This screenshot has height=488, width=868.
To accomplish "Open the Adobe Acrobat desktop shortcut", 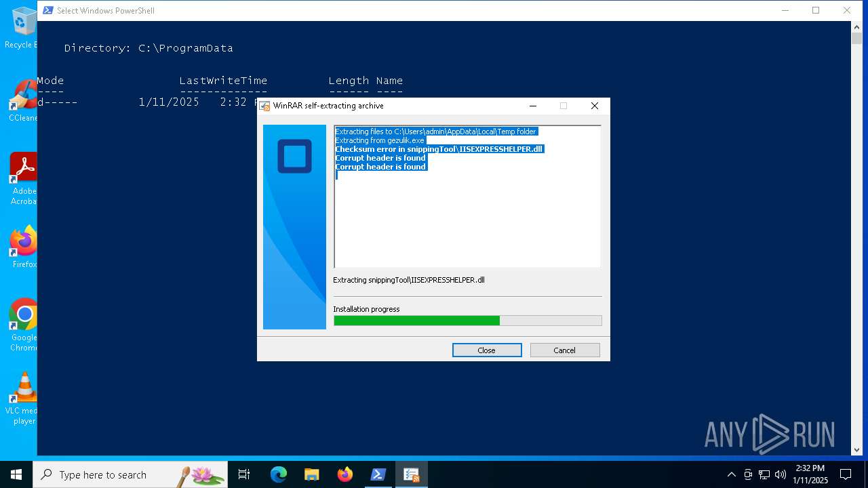I will [23, 179].
